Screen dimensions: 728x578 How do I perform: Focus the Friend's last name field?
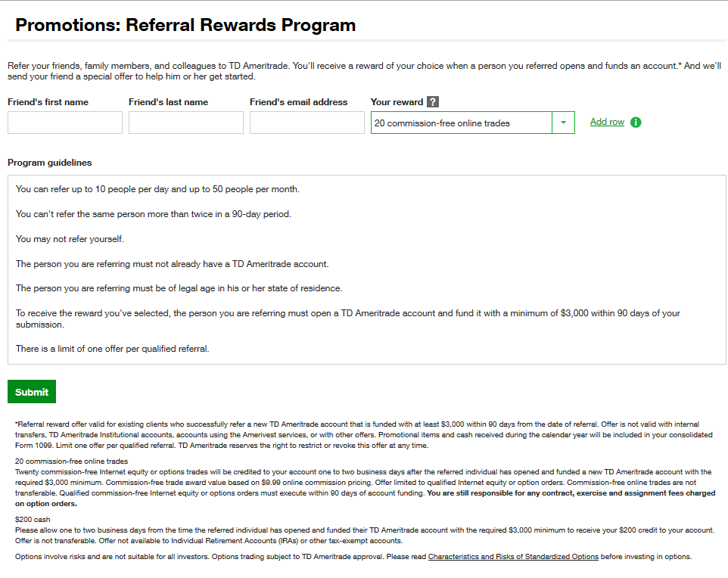point(185,123)
